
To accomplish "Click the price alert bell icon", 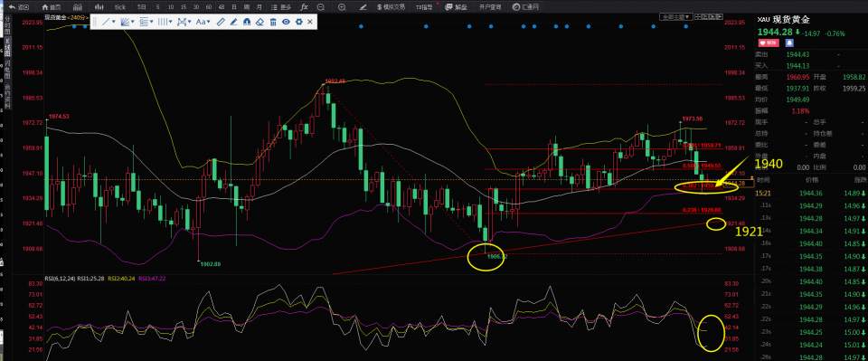I will pyautogui.click(x=789, y=43).
